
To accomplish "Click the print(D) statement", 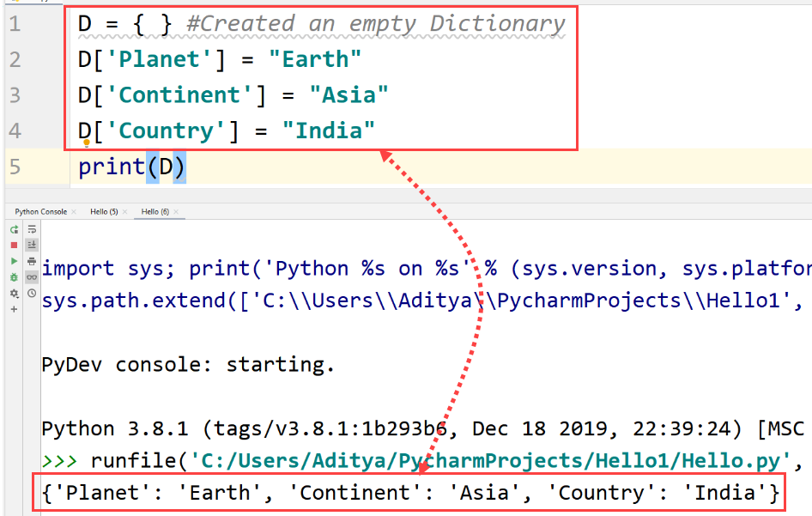I will point(131,167).
